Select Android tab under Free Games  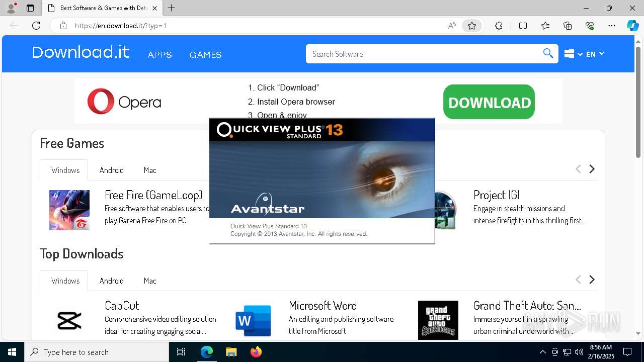coord(112,170)
